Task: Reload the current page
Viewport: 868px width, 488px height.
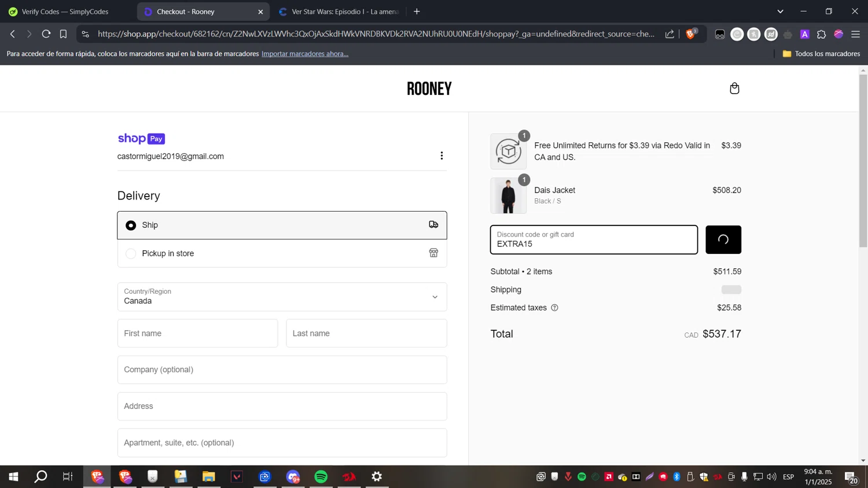Action: coord(46,34)
